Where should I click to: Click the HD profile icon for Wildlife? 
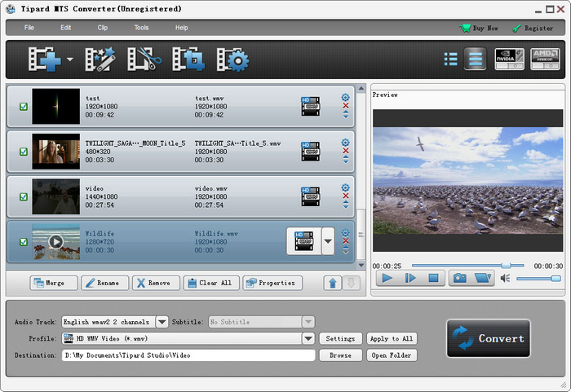(x=304, y=241)
